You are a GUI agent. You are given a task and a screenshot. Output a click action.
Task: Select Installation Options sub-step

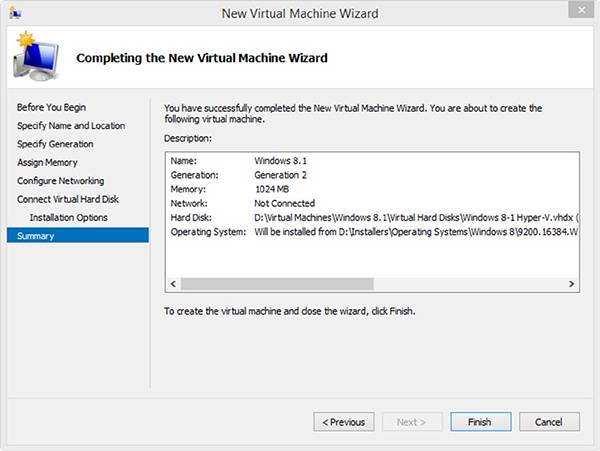[69, 217]
